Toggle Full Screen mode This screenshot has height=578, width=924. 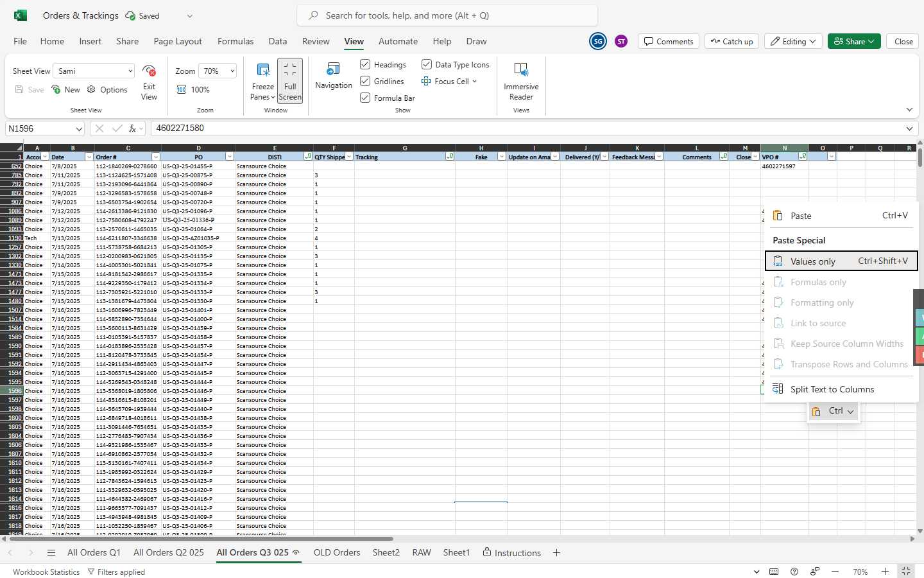click(290, 80)
